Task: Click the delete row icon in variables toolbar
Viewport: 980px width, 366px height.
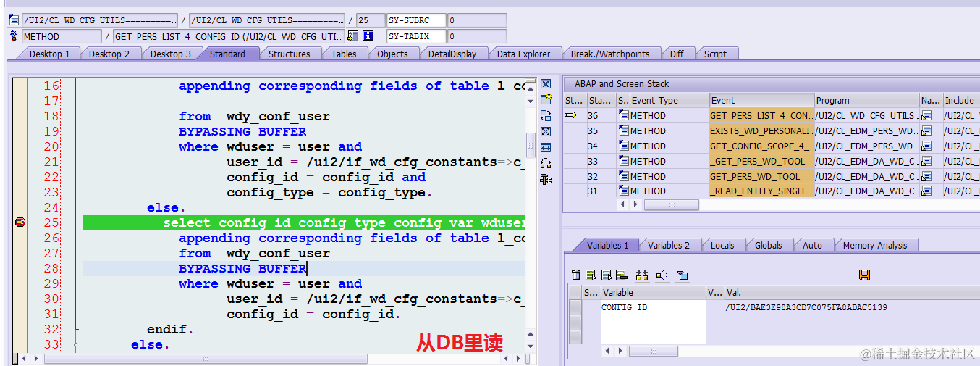Action: pos(621,275)
